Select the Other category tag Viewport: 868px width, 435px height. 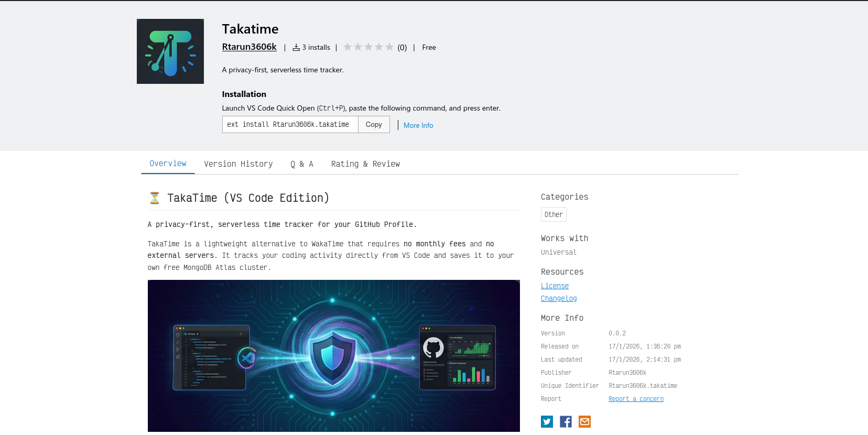point(554,214)
